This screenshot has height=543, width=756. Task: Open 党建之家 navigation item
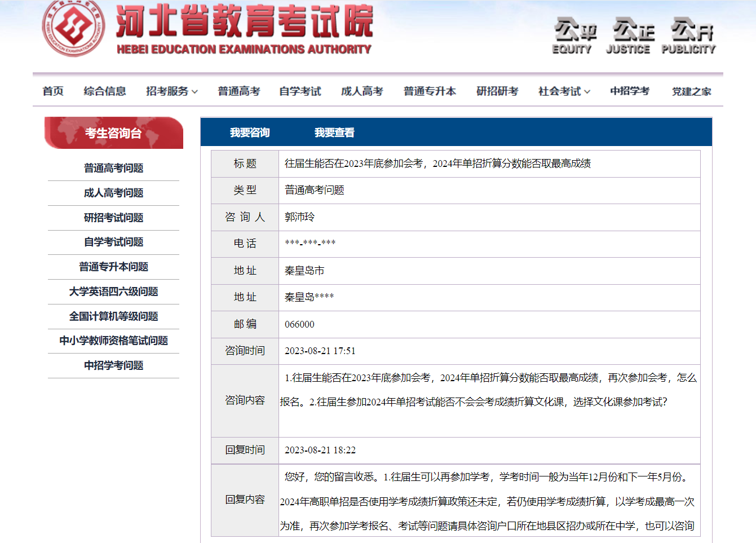[692, 91]
